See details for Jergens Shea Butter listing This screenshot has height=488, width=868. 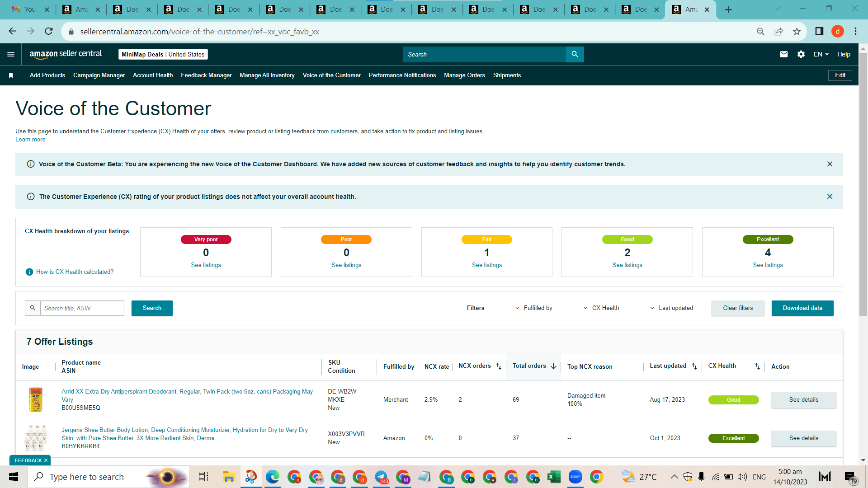pyautogui.click(x=803, y=438)
